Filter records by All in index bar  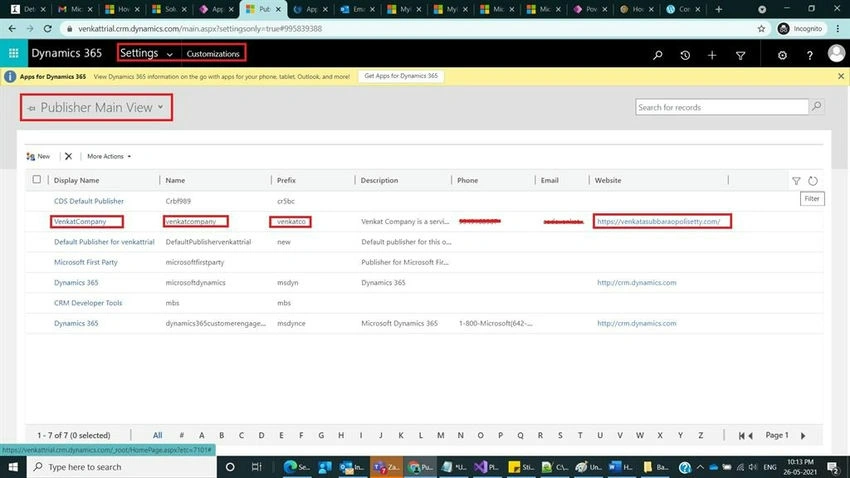pyautogui.click(x=157, y=435)
